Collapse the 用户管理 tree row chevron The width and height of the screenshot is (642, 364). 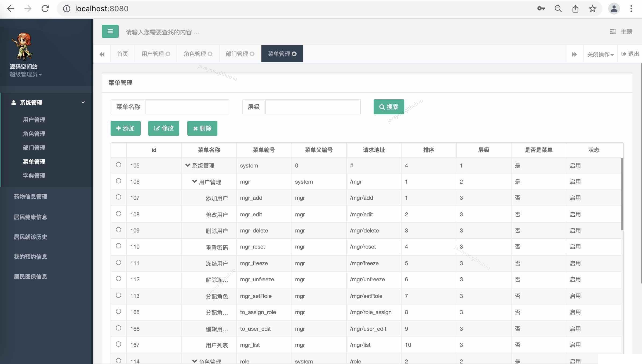pos(195,181)
